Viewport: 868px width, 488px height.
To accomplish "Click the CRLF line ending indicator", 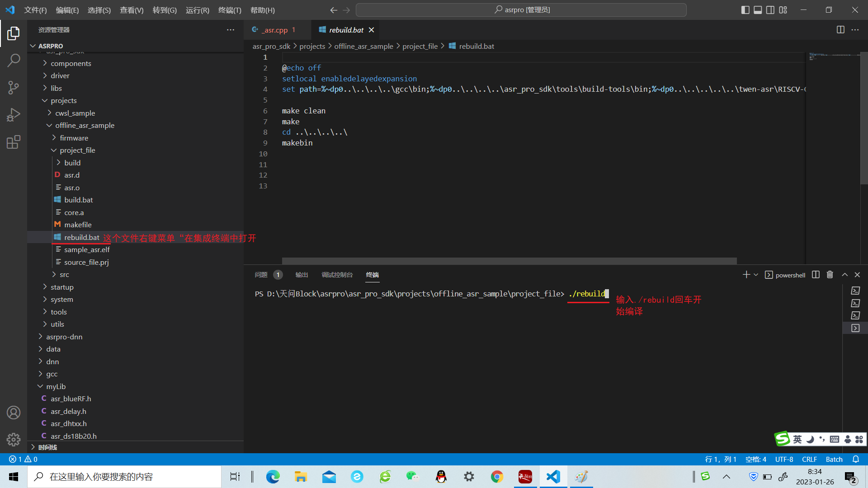I will tap(809, 459).
